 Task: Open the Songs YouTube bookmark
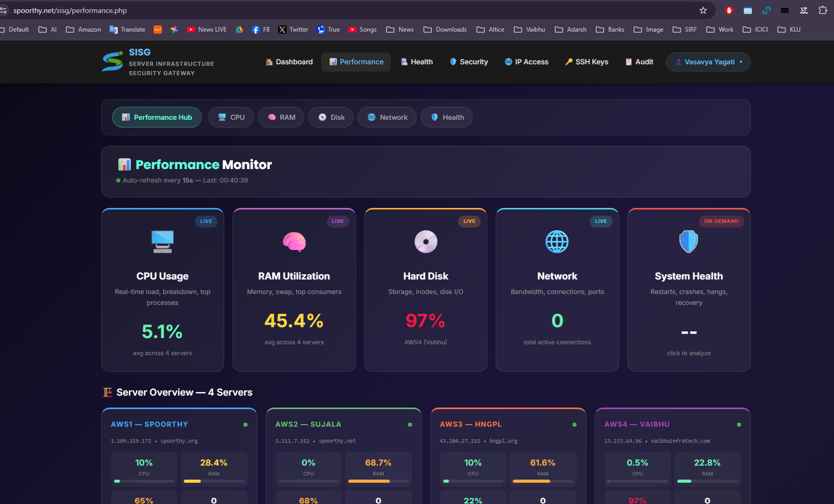point(362,30)
